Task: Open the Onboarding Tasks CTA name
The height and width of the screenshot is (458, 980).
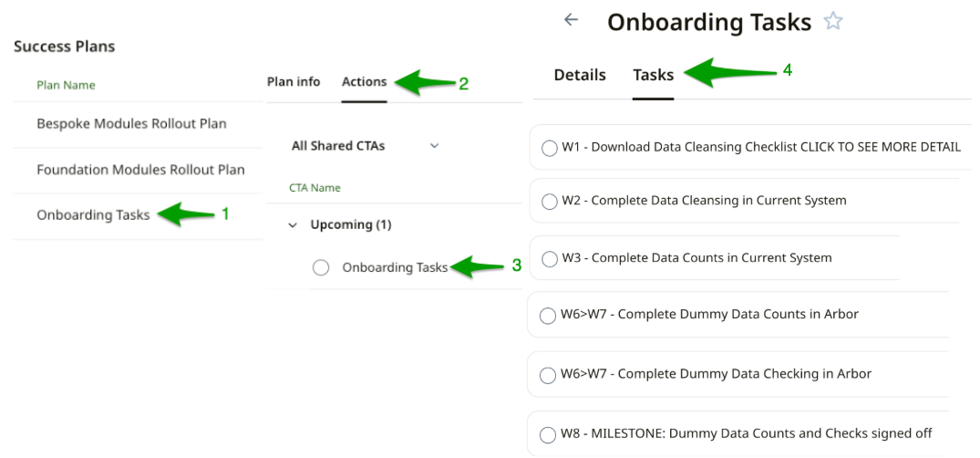Action: 395,267
